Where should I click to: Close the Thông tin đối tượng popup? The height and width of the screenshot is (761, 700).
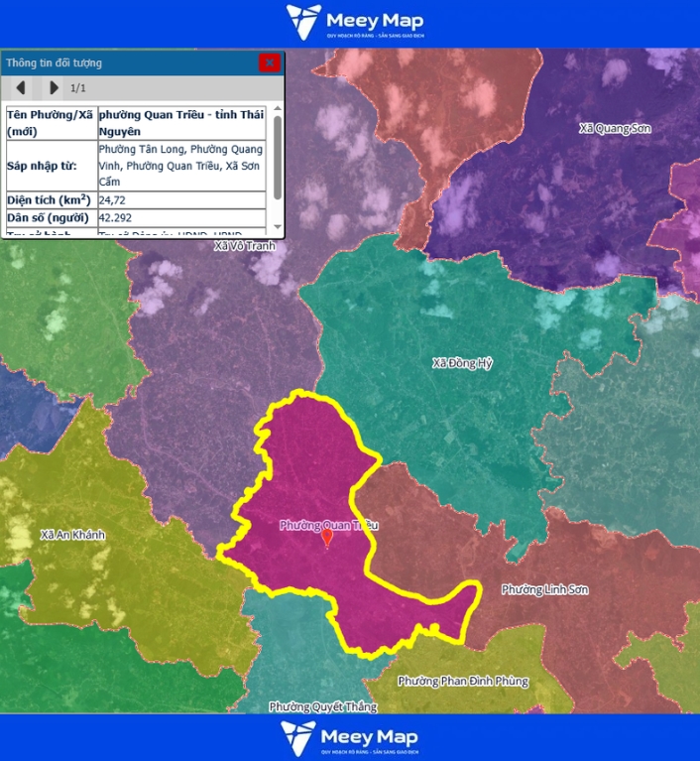pyautogui.click(x=269, y=63)
